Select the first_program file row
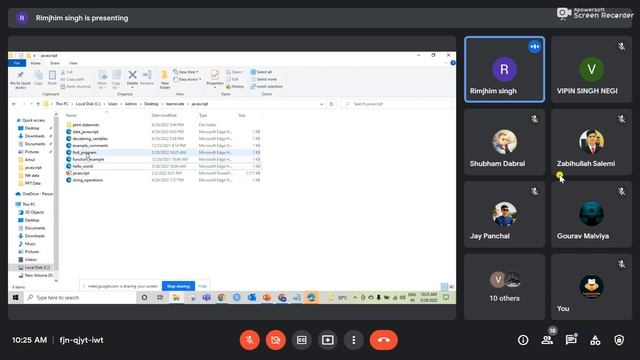The width and height of the screenshot is (640, 360). [163, 152]
